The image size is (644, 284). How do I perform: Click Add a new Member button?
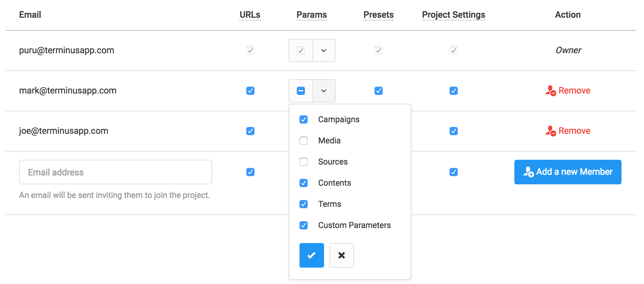point(568,172)
